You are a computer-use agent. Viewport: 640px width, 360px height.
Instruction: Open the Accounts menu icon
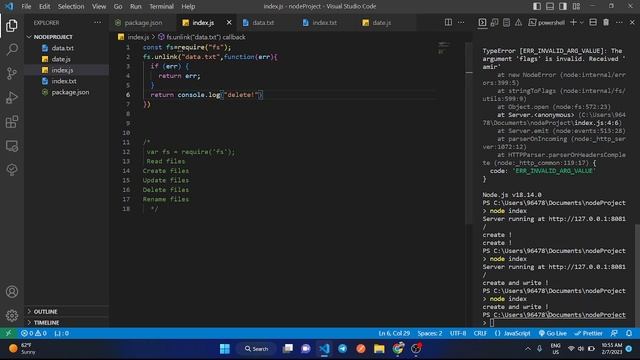(12, 292)
